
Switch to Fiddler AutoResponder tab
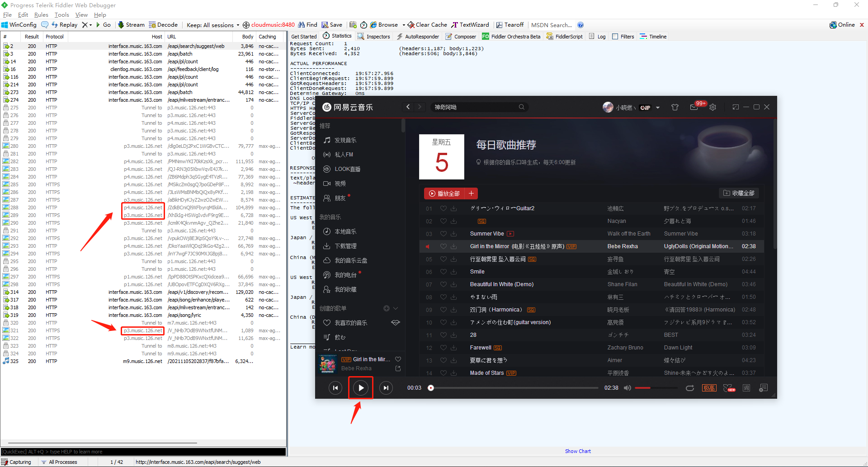[418, 37]
